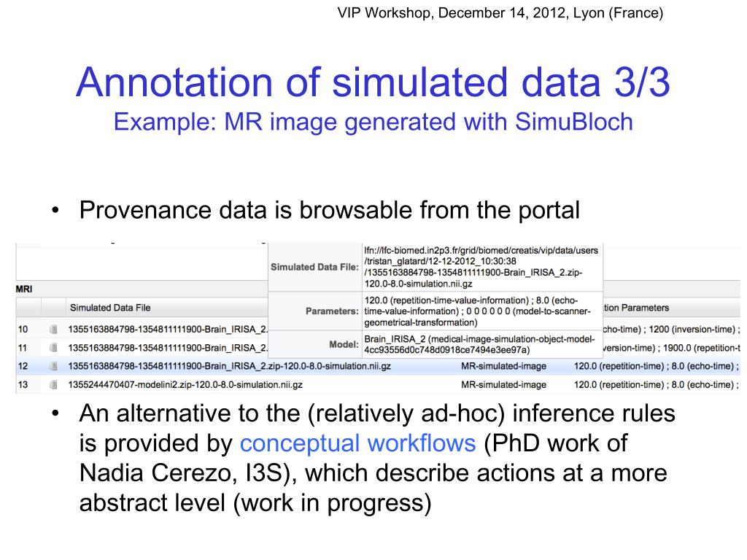Viewport: 747px width, 560px height.
Task: Click the tooltip 'Simulated Data File:' label
Action: [x=314, y=267]
